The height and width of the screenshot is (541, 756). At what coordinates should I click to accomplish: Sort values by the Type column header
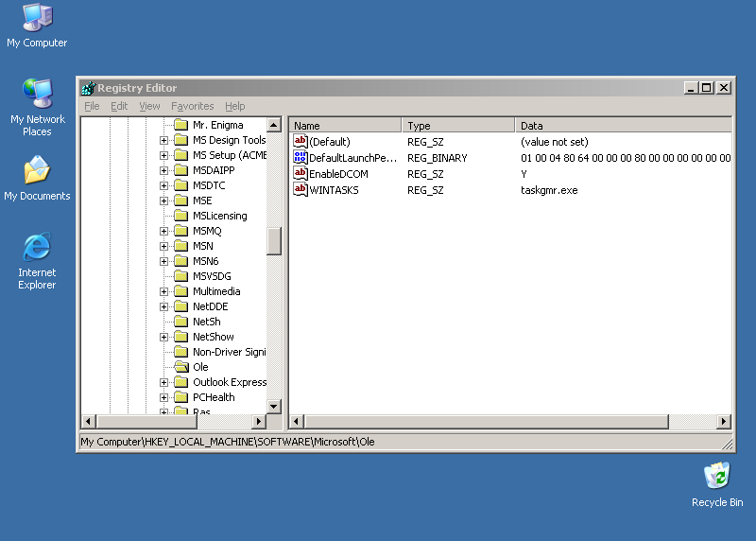click(458, 126)
